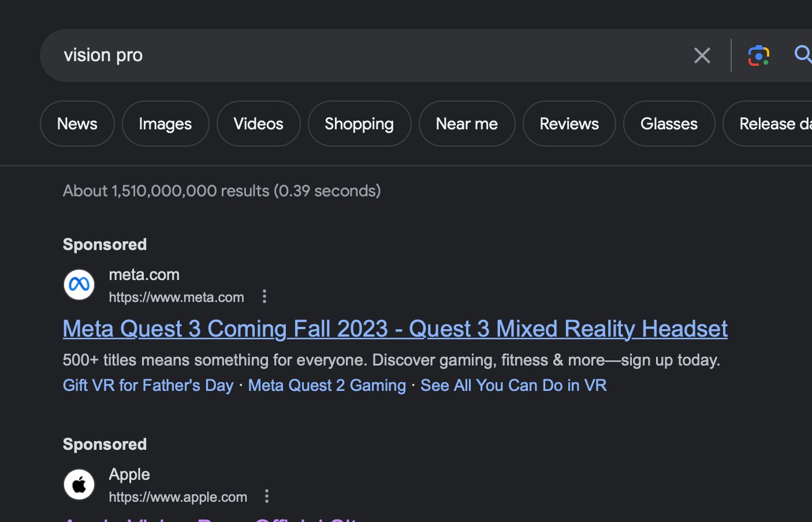Click the Apple logo favicon
This screenshot has width=812, height=522.
[x=79, y=484]
